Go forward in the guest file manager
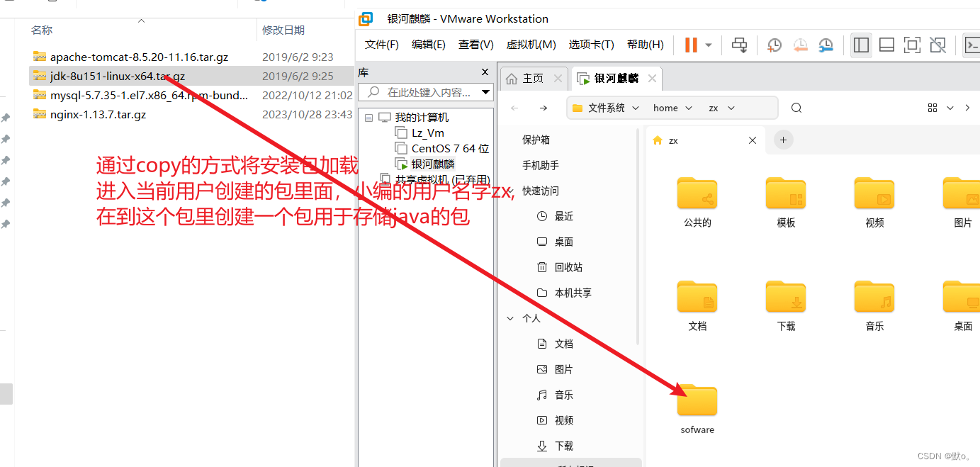The height and width of the screenshot is (467, 980). (543, 108)
